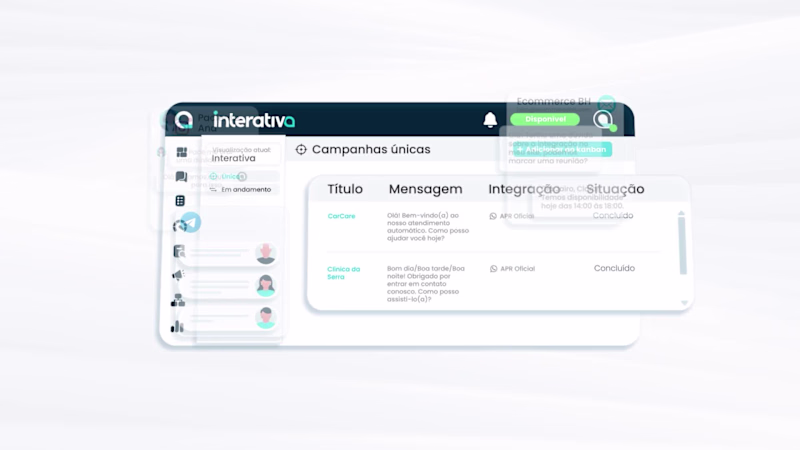Open the Clínica da Serra campaign link

(343, 273)
